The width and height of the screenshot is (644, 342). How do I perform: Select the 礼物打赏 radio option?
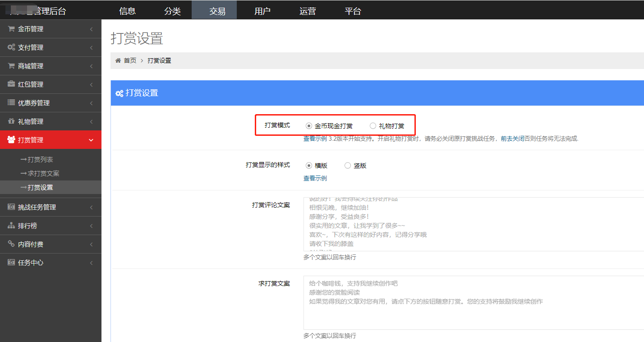coord(373,126)
